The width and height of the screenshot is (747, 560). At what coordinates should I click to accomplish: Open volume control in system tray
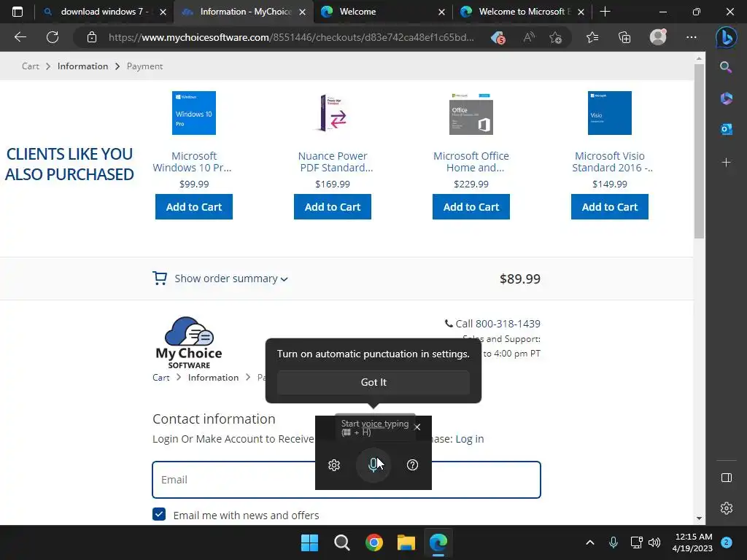tap(654, 542)
